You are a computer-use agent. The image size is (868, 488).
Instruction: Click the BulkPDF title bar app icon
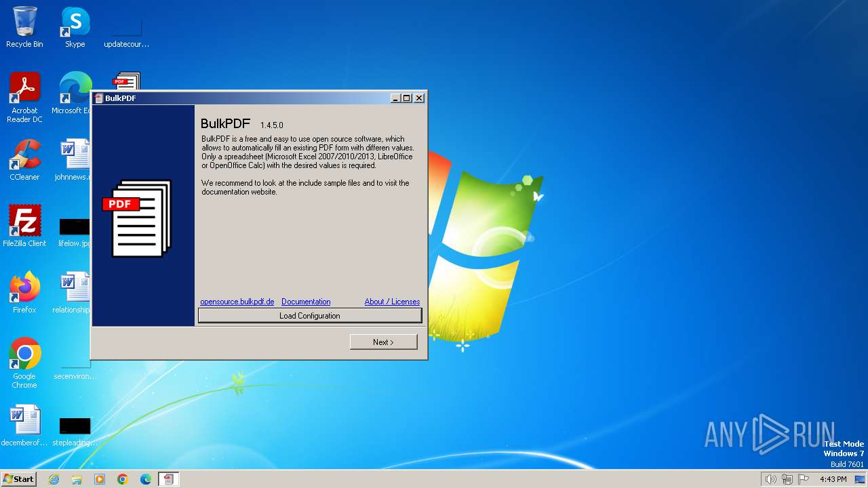(98, 98)
